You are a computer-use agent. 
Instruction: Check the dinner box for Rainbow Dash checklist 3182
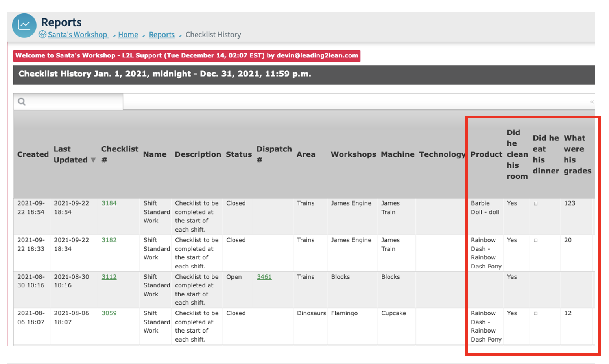(x=535, y=240)
